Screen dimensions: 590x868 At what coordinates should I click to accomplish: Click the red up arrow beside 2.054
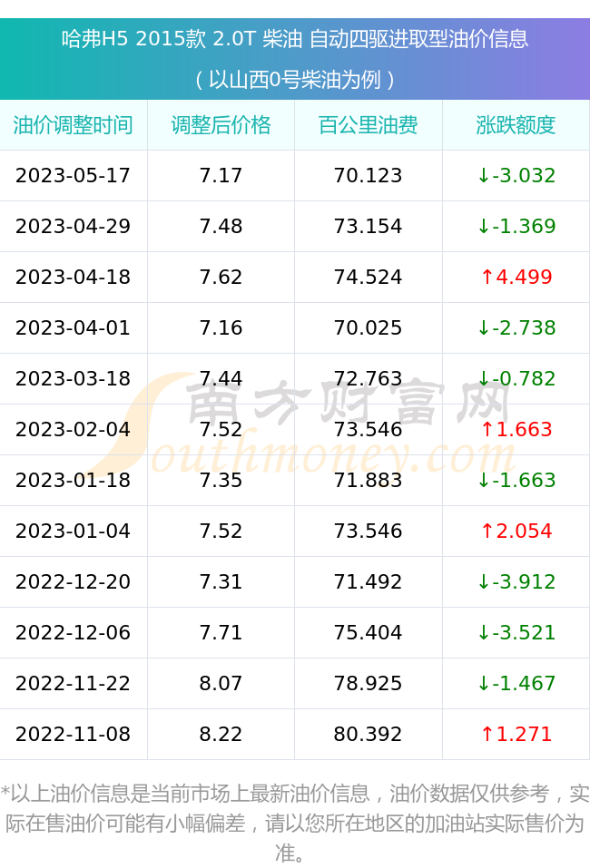tap(487, 531)
